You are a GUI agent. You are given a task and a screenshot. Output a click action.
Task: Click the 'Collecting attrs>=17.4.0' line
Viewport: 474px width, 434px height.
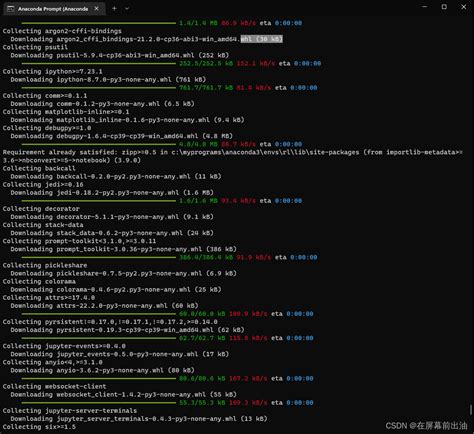point(49,298)
